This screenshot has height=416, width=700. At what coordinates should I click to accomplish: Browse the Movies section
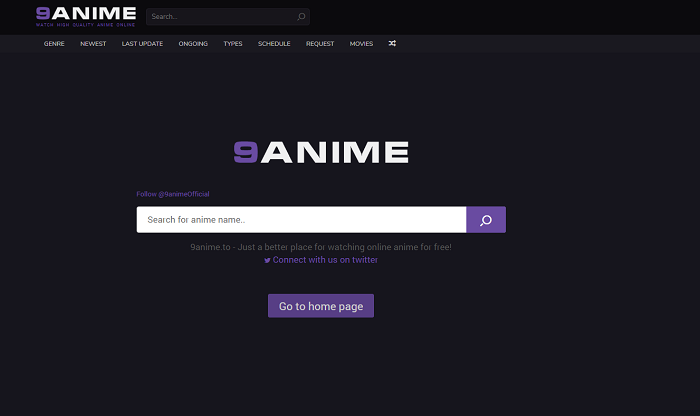(361, 43)
